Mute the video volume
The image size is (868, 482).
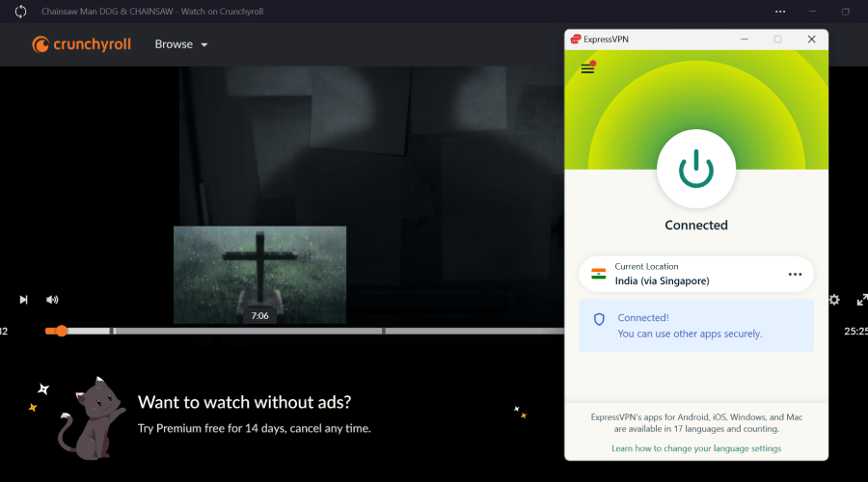[52, 300]
